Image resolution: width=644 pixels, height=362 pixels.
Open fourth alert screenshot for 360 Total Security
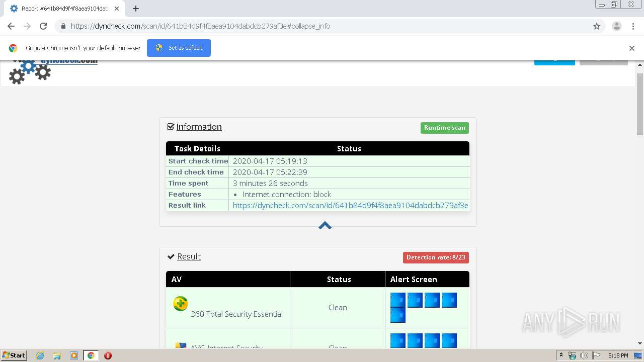449,300
